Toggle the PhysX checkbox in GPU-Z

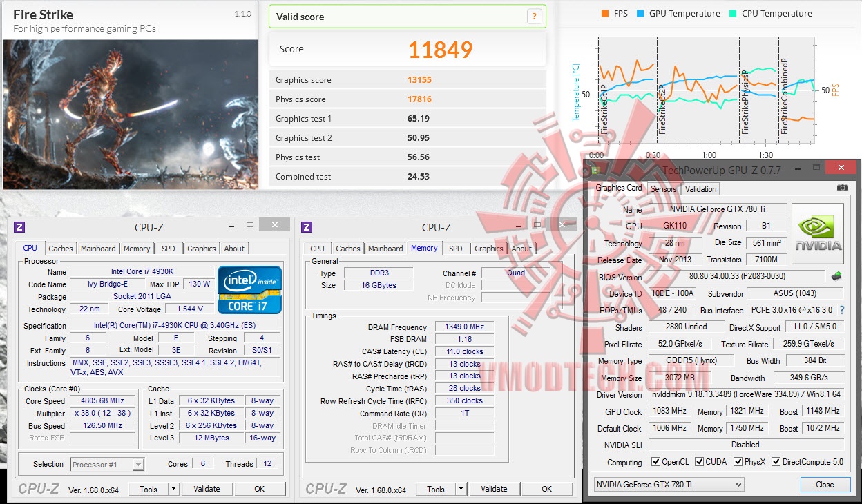tap(738, 462)
